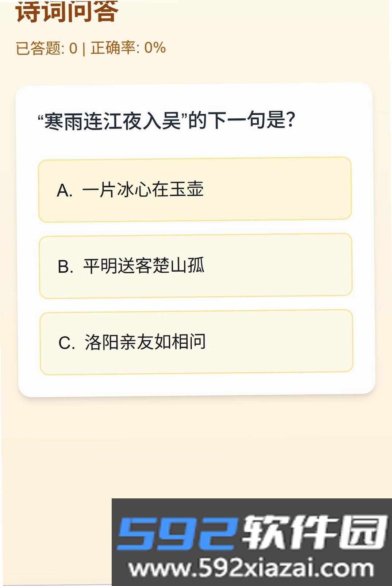Click the 诗词问答 page title
Image resolution: width=392 pixels, height=586 pixels.
click(x=67, y=12)
